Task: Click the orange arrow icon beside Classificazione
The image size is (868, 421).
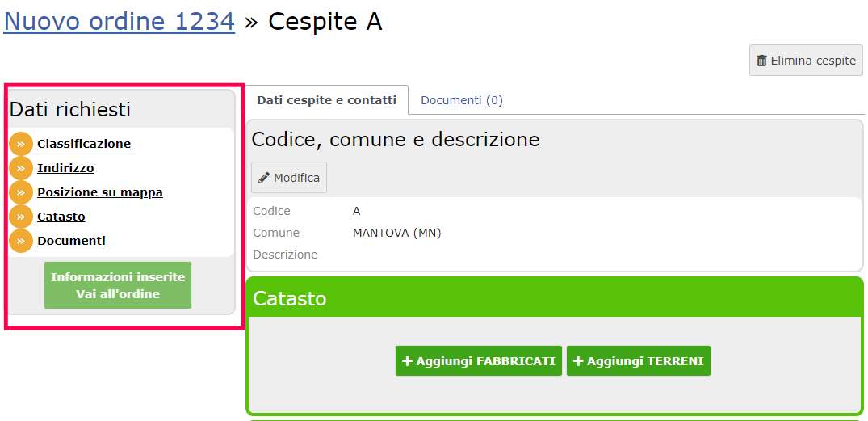Action: coord(21,144)
